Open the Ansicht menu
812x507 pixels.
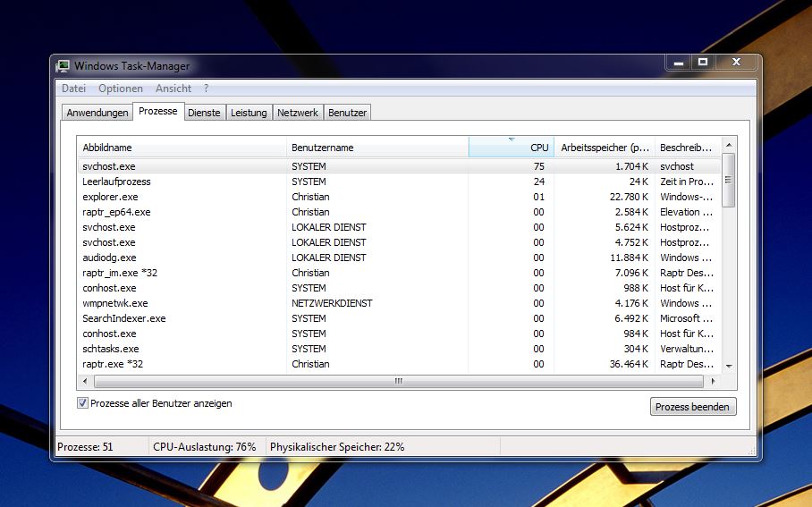click(173, 88)
